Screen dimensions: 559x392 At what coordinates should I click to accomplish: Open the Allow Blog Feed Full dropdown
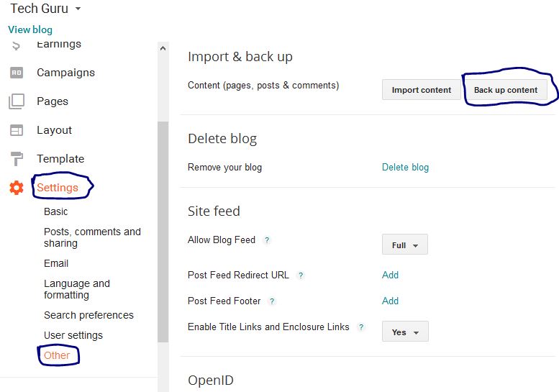point(404,245)
